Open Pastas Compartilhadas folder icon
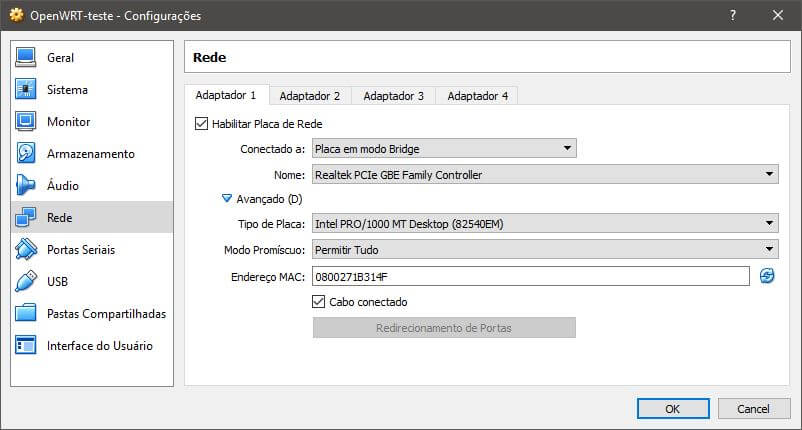 (26, 313)
